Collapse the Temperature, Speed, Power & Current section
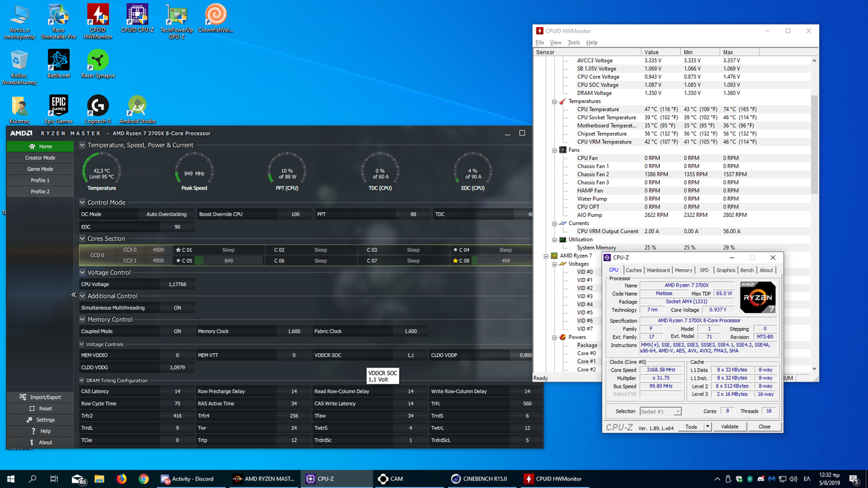 point(82,145)
